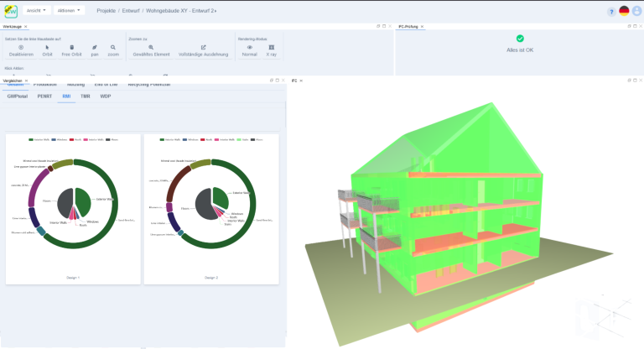Go to Entwurf in the breadcrumb
The width and height of the screenshot is (644, 349).
(131, 11)
